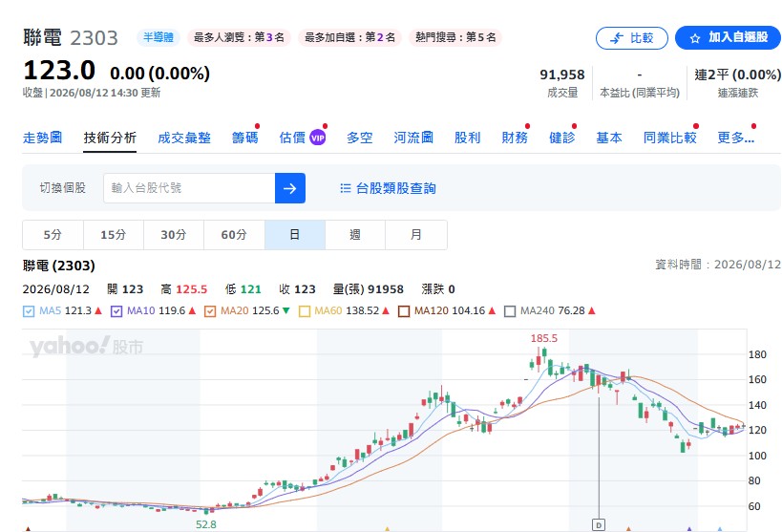Select the 技術分析 tab
The width and height of the screenshot is (782, 532).
click(x=110, y=138)
